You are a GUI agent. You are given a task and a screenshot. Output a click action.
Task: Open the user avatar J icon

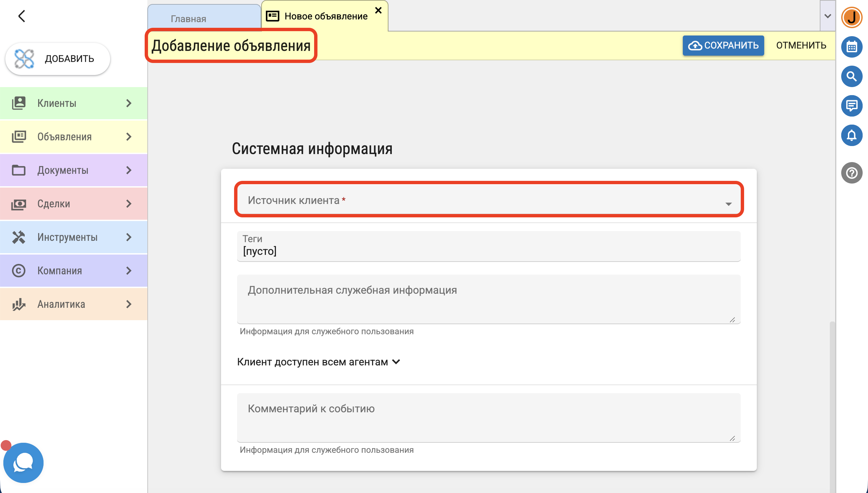click(x=851, y=17)
